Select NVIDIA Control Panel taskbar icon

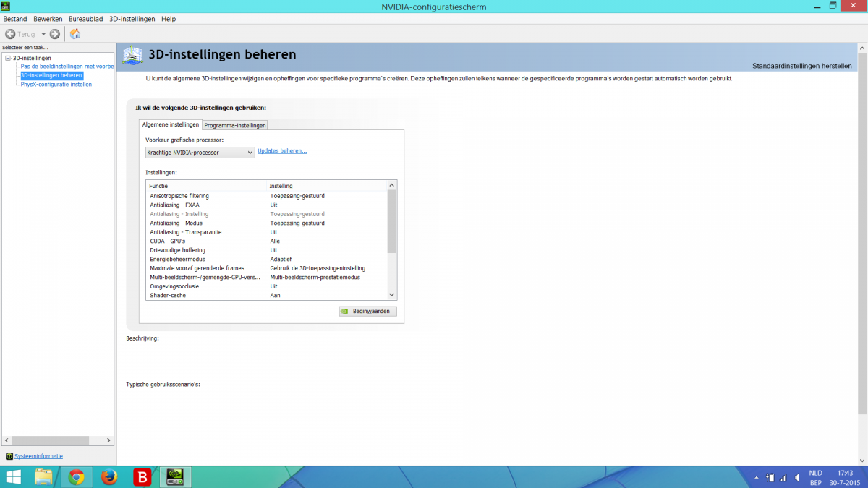click(174, 477)
